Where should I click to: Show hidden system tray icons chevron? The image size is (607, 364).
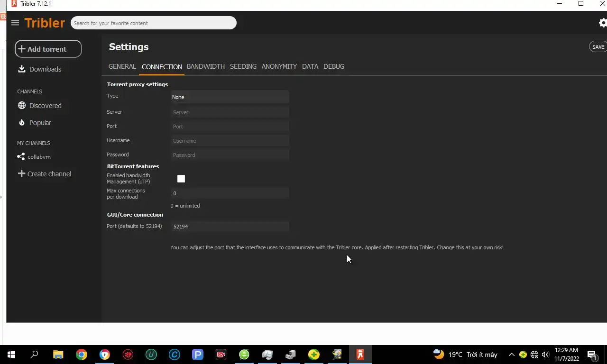coord(511,355)
